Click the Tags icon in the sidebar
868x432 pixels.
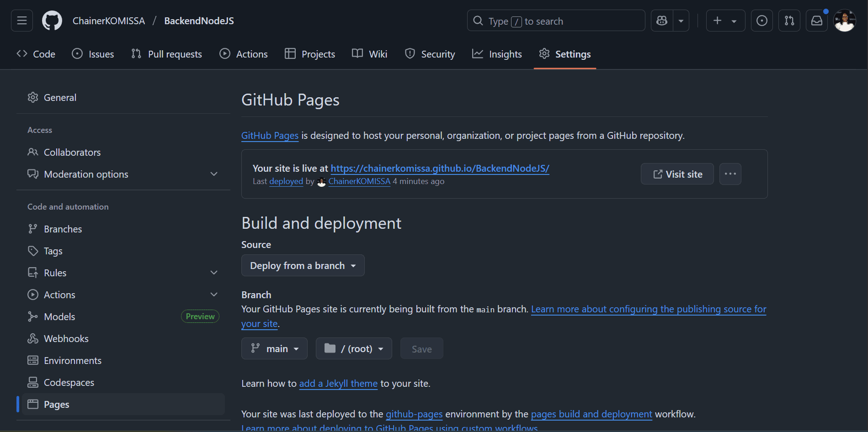(x=32, y=250)
